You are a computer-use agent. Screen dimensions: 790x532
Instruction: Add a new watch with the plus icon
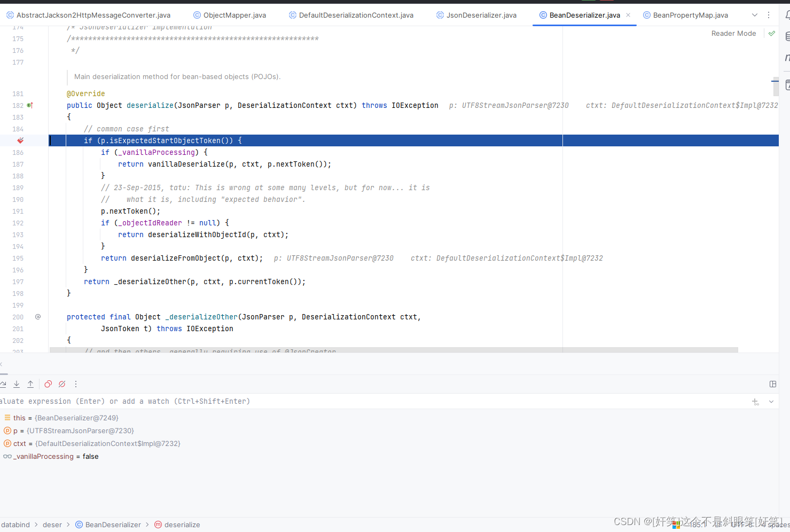[755, 401]
